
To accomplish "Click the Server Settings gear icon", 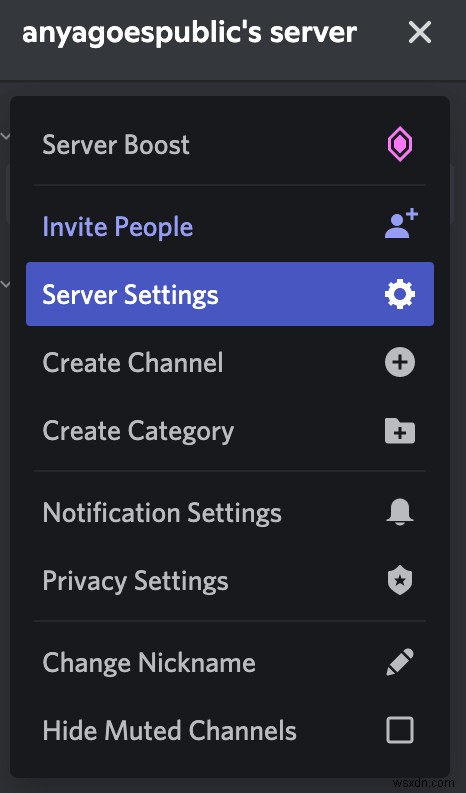I will [400, 294].
